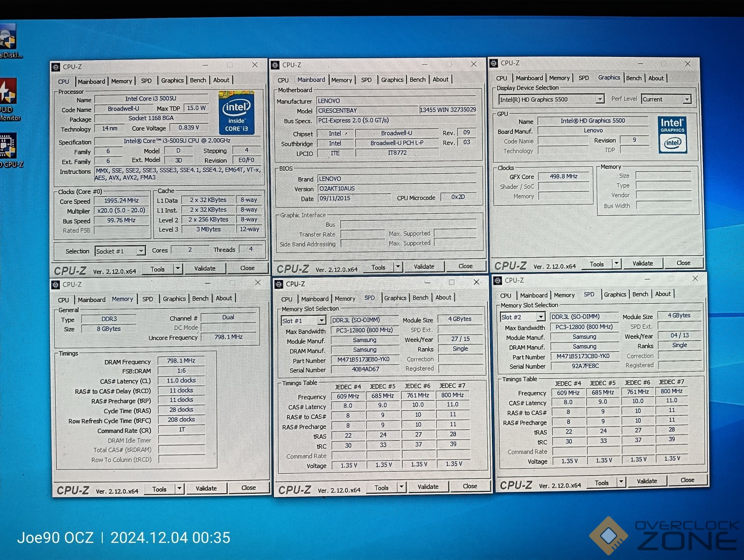The image size is (744, 560).
Task: Expand the Tools arrow in the Slot #2 window
Action: tap(621, 482)
